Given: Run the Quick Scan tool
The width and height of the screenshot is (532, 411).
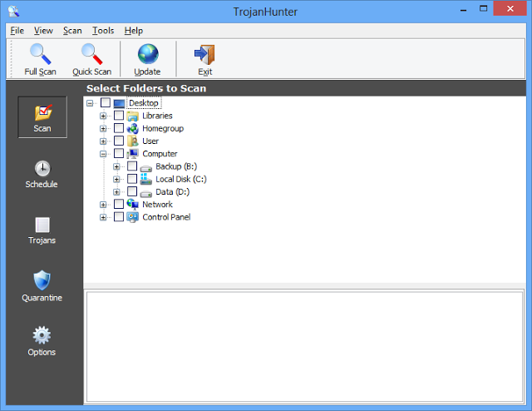Looking at the screenshot, I should click(x=92, y=59).
